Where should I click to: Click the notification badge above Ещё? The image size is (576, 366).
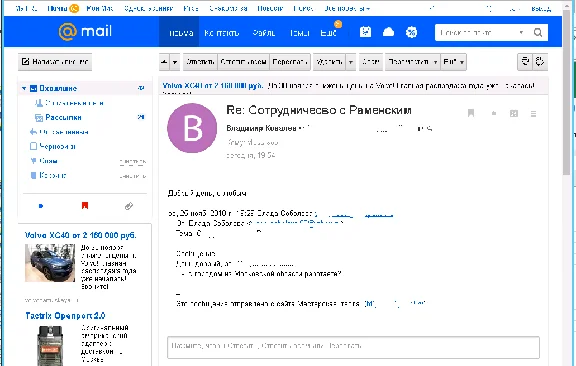[338, 24]
